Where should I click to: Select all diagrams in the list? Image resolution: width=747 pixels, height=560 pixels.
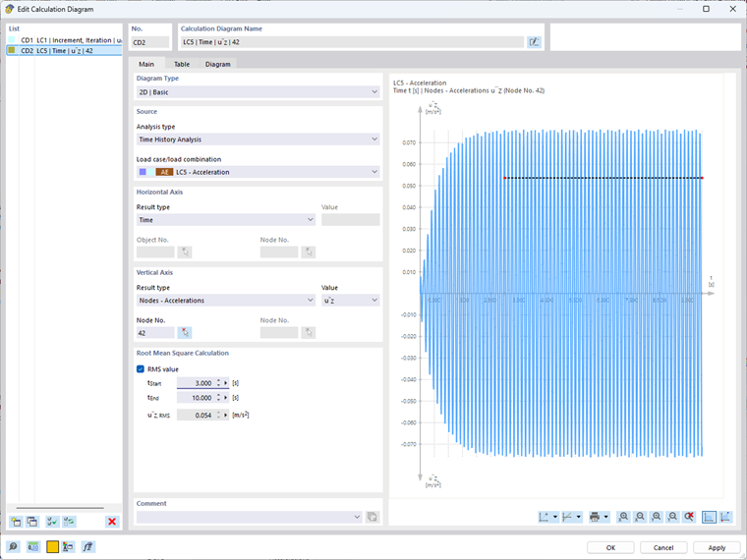point(52,522)
